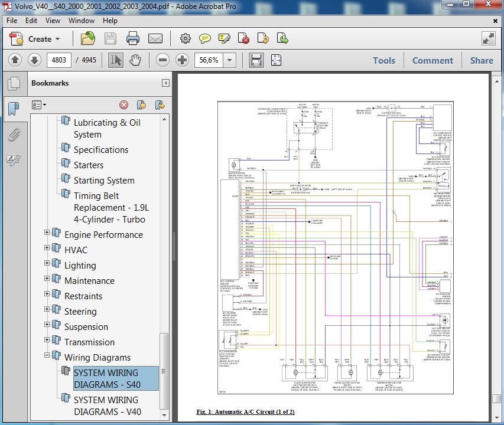The image size is (504, 425).
Task: Open the gear settings icon
Action: (x=186, y=39)
